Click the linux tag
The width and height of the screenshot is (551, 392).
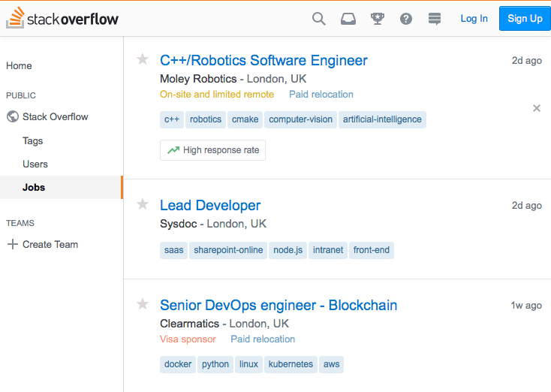click(x=248, y=364)
